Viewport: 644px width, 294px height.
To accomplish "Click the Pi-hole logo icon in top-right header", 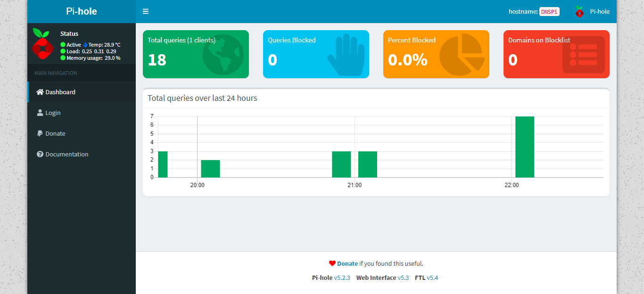I will [579, 11].
